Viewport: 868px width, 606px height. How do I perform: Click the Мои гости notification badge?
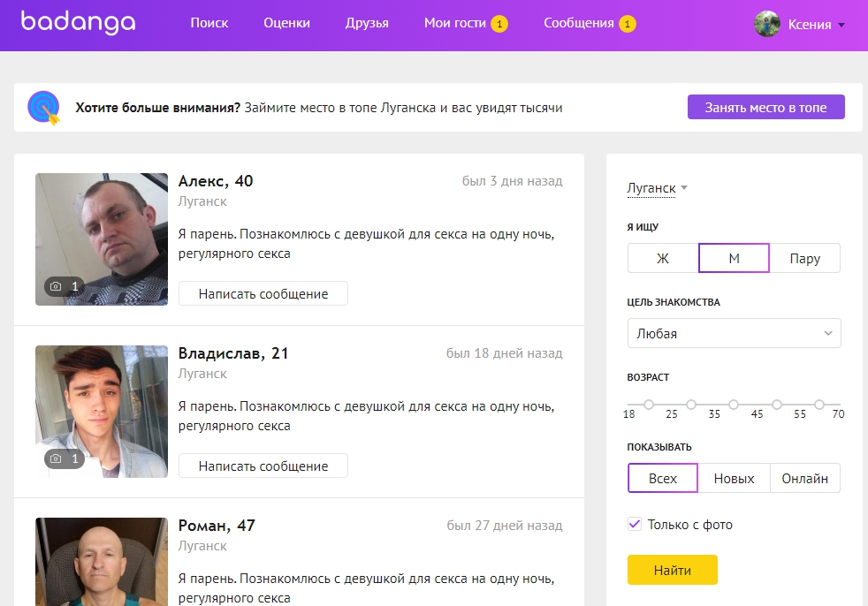click(x=499, y=24)
